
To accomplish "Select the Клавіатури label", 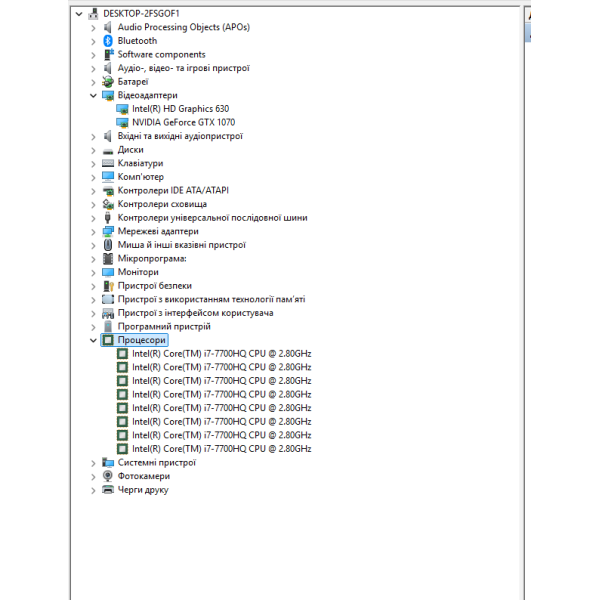I will pyautogui.click(x=140, y=163).
